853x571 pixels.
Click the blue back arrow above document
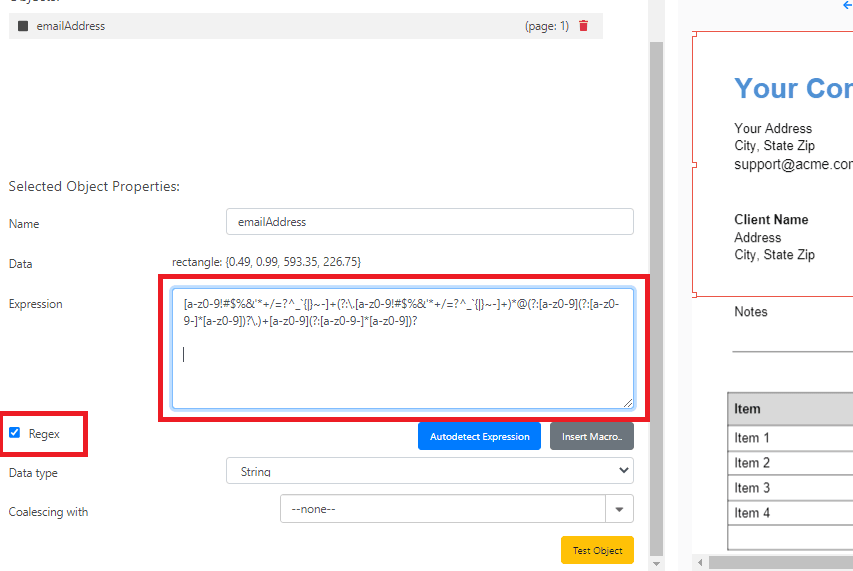(x=847, y=6)
